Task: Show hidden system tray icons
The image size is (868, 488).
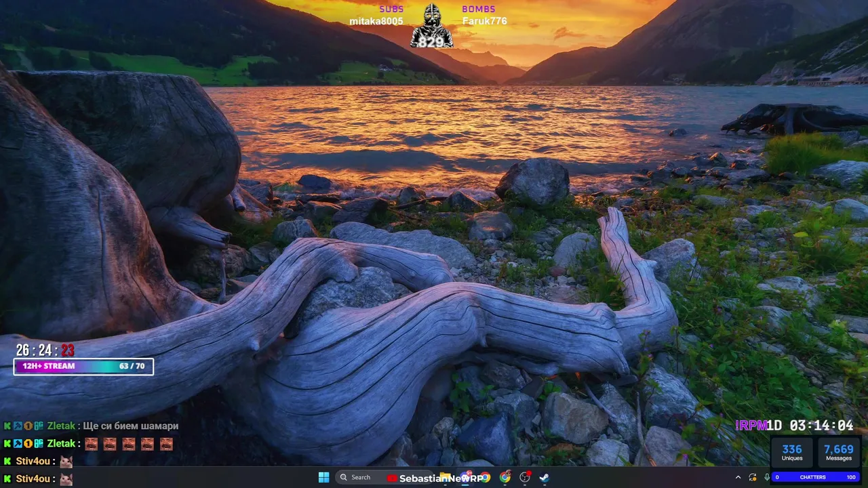Action: (x=738, y=477)
